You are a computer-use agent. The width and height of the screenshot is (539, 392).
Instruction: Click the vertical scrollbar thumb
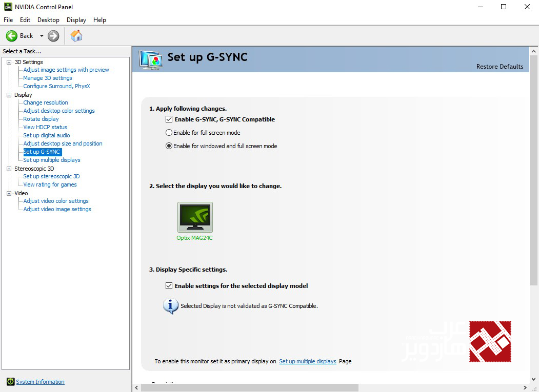(x=533, y=171)
